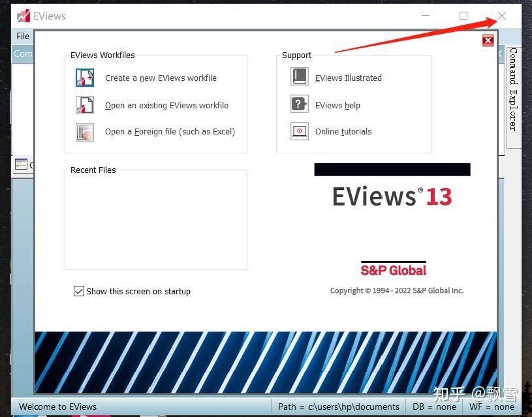
Task: Click the spreadsheet icon in the left sidebar
Action: 22,164
